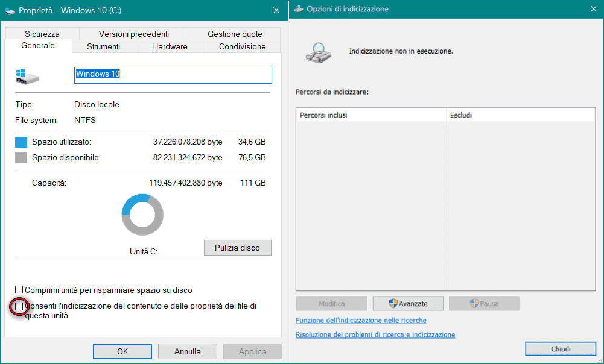Screen dimensions: 604x364
Task: Click the 119.457.402.880 byte capacity value
Action: pos(186,183)
